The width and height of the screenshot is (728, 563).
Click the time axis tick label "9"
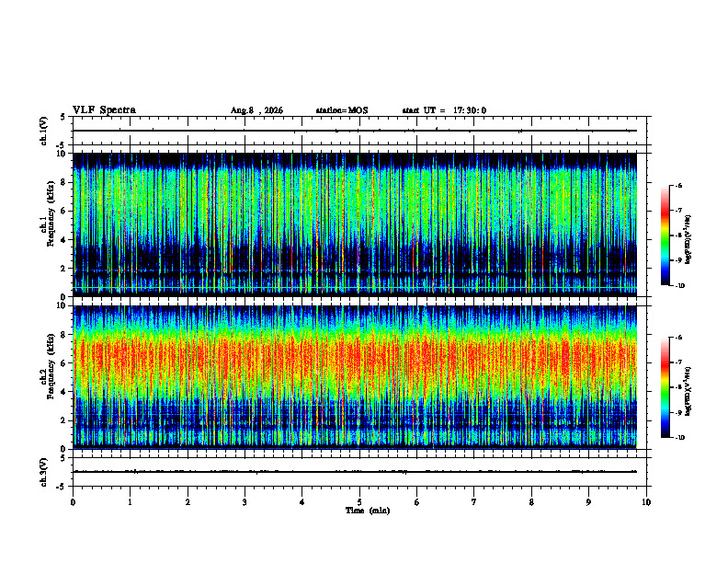coord(588,502)
